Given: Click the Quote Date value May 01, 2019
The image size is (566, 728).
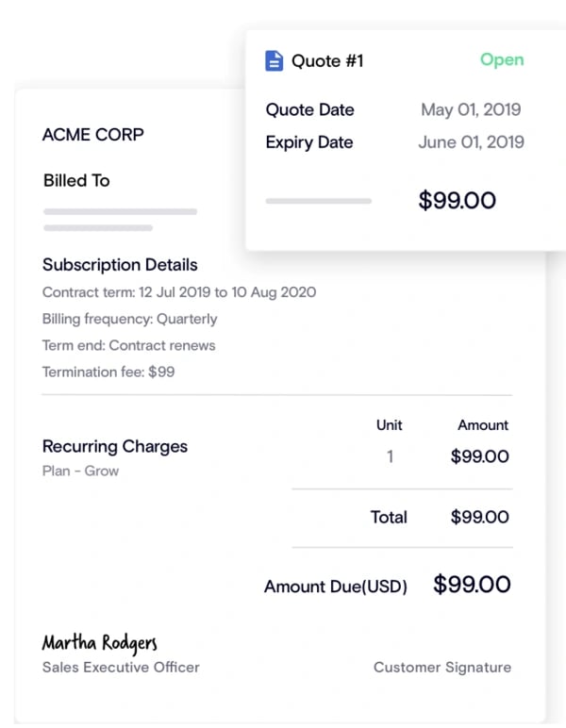Looking at the screenshot, I should coord(470,109).
